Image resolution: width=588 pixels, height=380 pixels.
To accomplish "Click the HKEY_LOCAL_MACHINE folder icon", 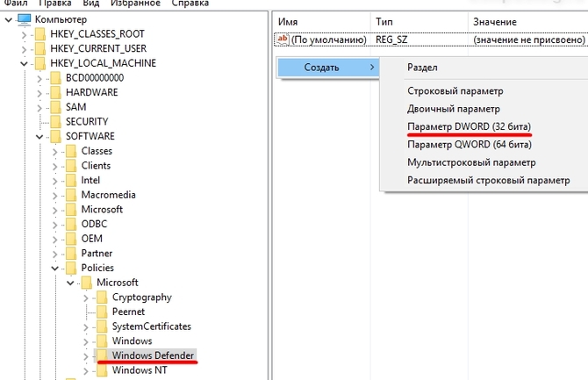I will click(x=40, y=63).
